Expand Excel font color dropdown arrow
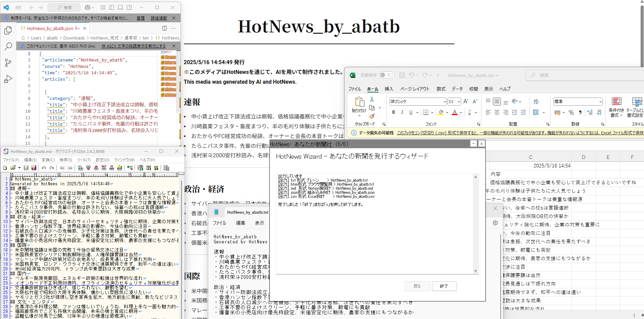This screenshot has width=644, height=319. click(461, 112)
